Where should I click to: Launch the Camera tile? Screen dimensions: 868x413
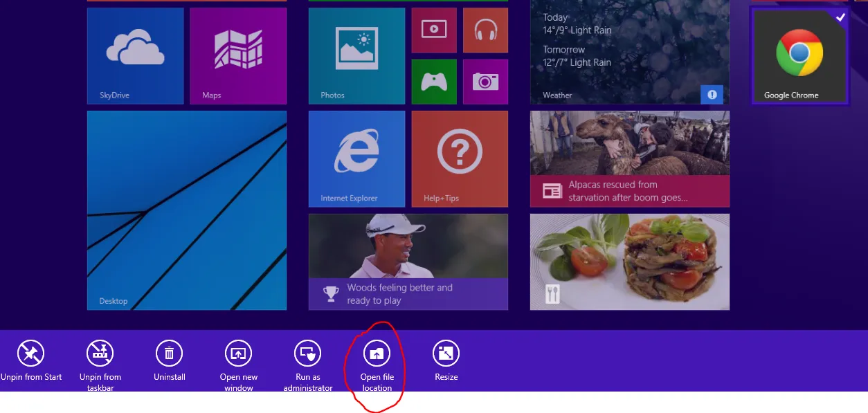point(485,82)
